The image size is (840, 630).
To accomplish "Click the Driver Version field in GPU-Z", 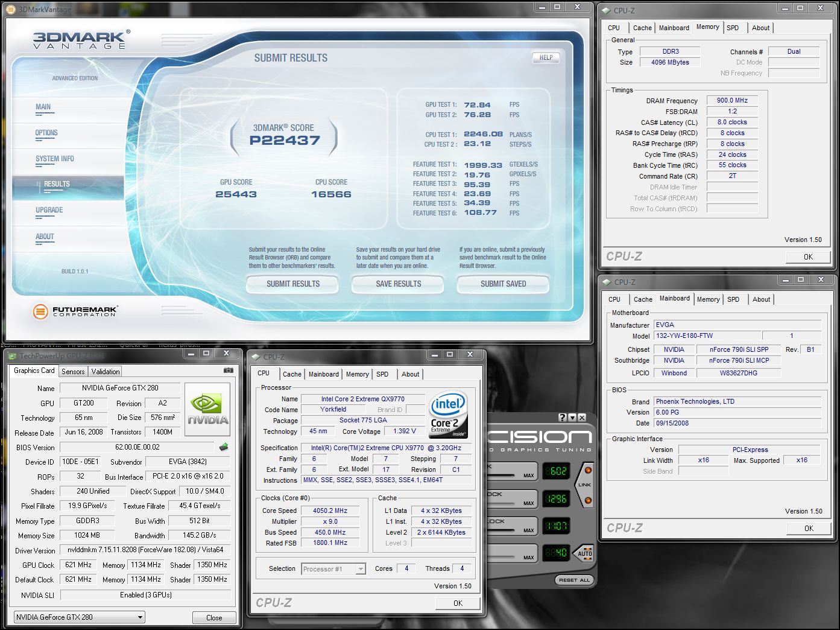I will tap(145, 550).
